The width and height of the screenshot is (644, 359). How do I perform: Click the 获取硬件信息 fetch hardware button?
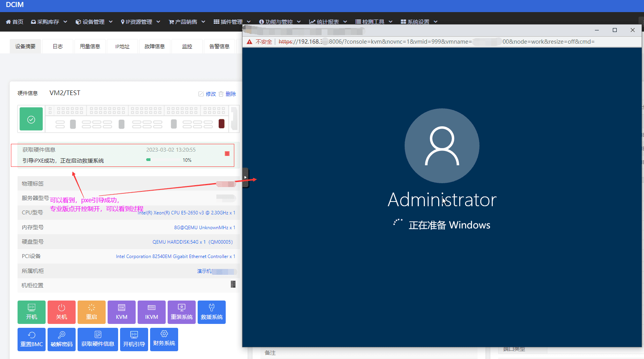pyautogui.click(x=98, y=340)
